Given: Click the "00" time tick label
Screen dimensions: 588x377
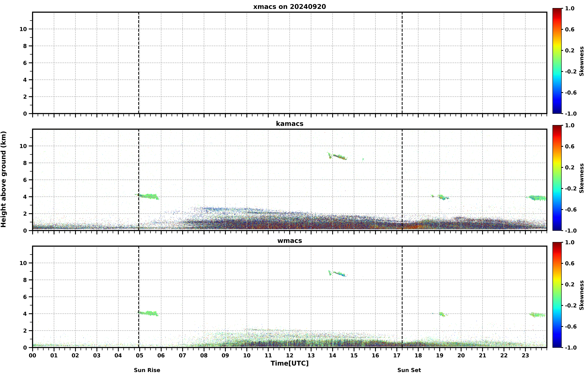Looking at the screenshot, I should pos(32,355).
